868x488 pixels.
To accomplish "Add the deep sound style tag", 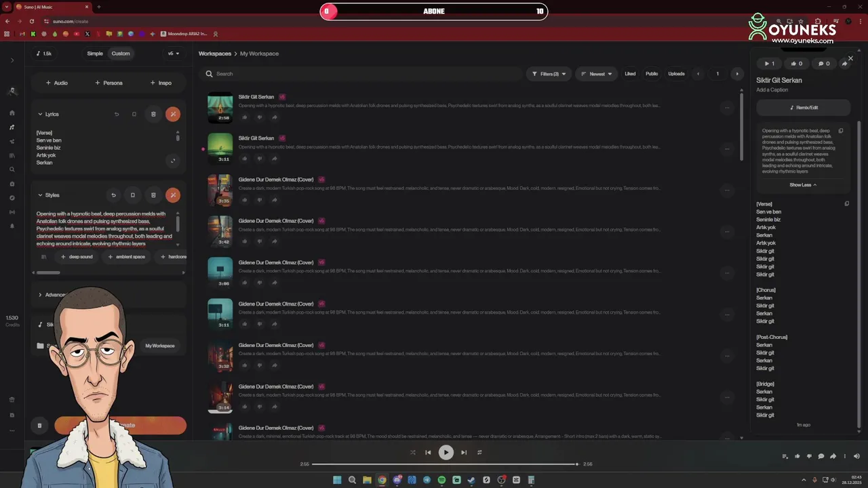I will 77,257.
